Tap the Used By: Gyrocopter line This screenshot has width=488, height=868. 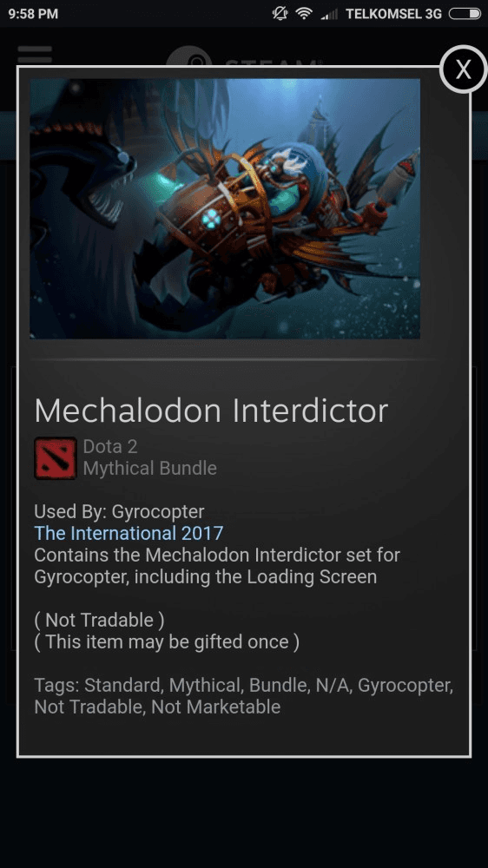[x=119, y=511]
